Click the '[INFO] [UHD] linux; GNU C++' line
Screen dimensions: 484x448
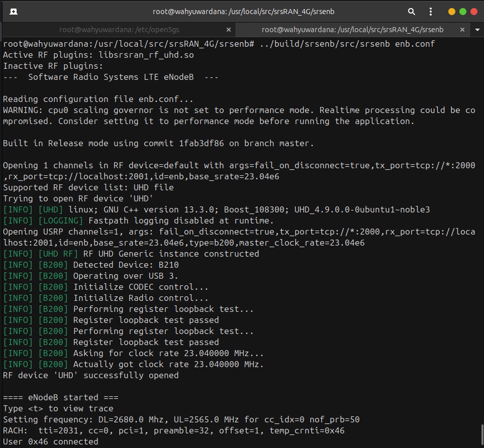[217, 210]
